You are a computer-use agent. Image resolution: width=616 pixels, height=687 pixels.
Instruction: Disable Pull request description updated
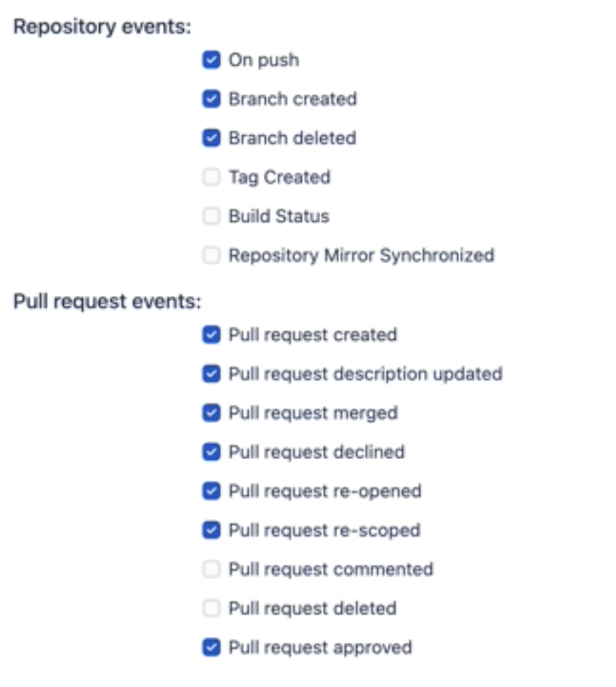(211, 374)
